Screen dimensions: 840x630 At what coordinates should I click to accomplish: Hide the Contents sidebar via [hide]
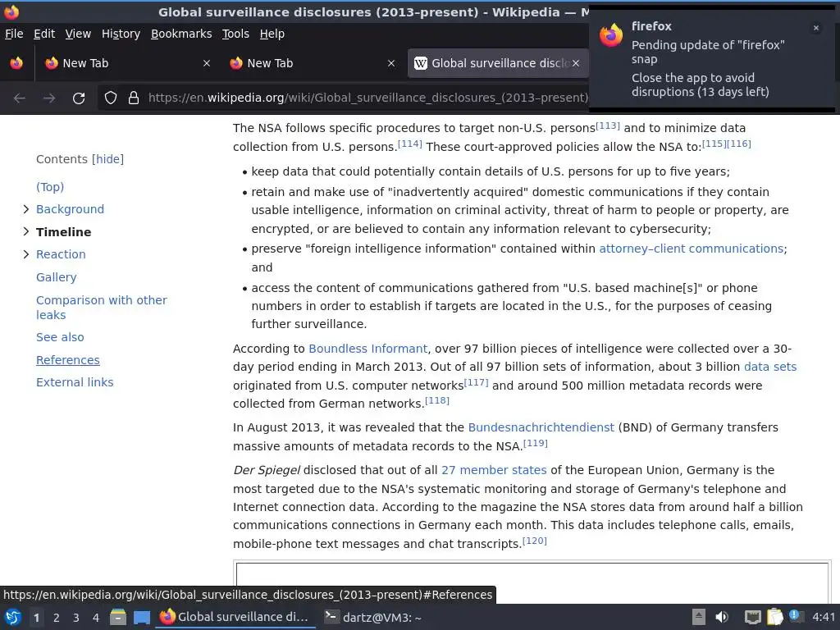[107, 159]
